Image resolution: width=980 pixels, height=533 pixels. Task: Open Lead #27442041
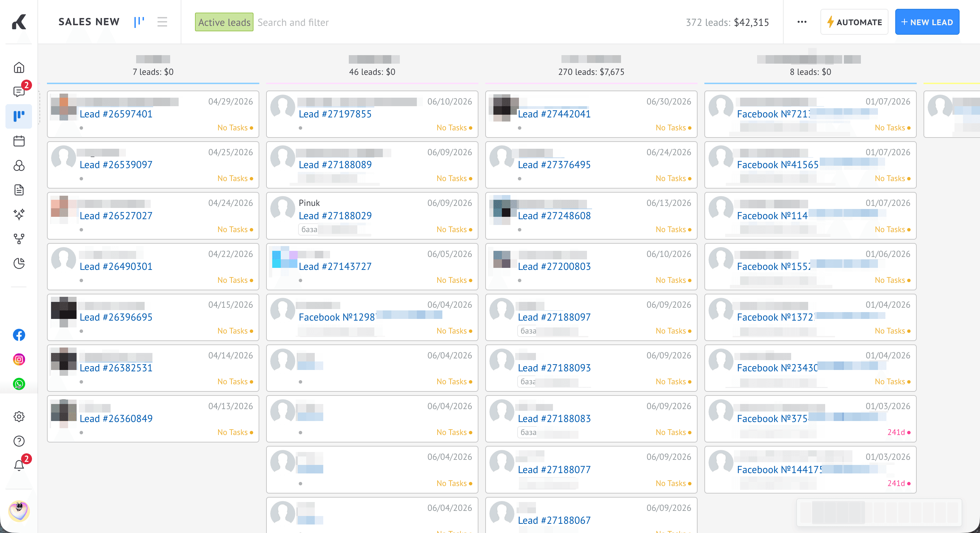pyautogui.click(x=554, y=114)
